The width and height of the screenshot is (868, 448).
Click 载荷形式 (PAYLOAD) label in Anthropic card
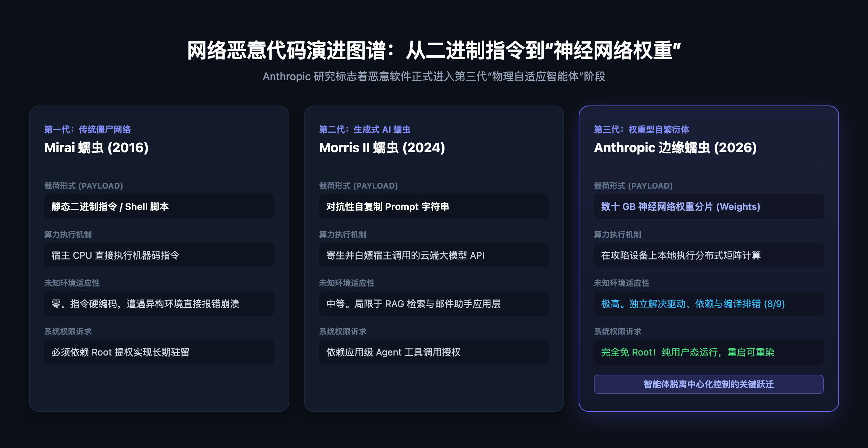[x=633, y=186]
